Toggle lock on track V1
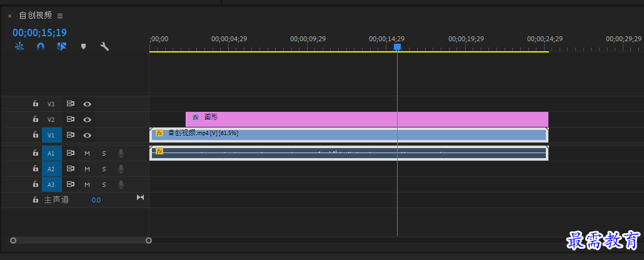The width and height of the screenshot is (644, 260). [x=36, y=135]
